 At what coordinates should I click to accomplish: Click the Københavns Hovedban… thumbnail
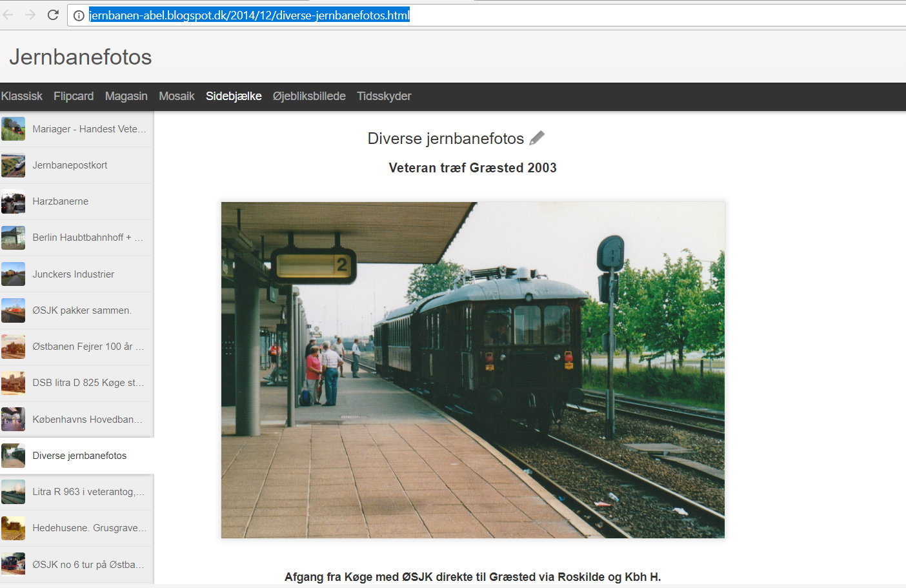coord(13,420)
